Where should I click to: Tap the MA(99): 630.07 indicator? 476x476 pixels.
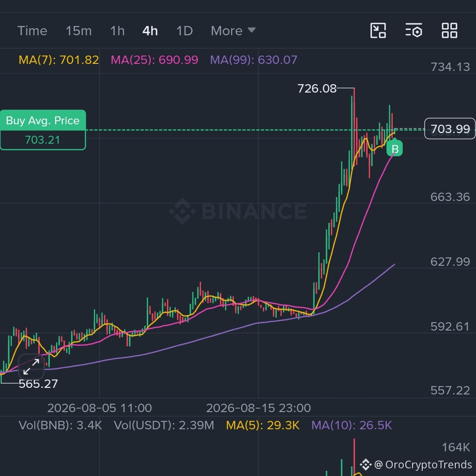coord(253,60)
